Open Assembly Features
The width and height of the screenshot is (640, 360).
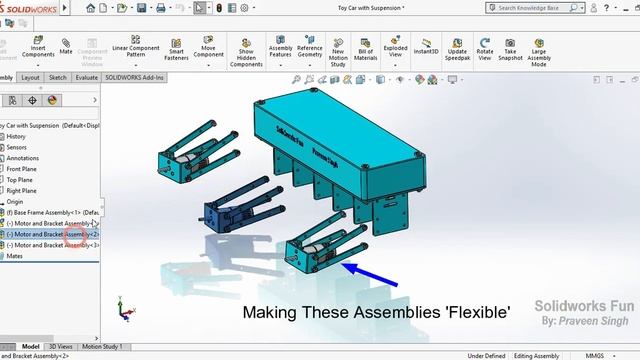click(280, 46)
